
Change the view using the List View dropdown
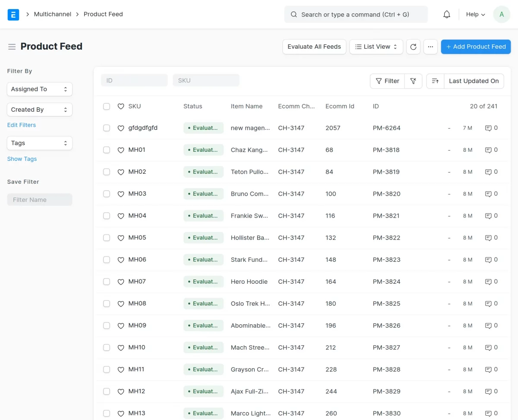(376, 47)
